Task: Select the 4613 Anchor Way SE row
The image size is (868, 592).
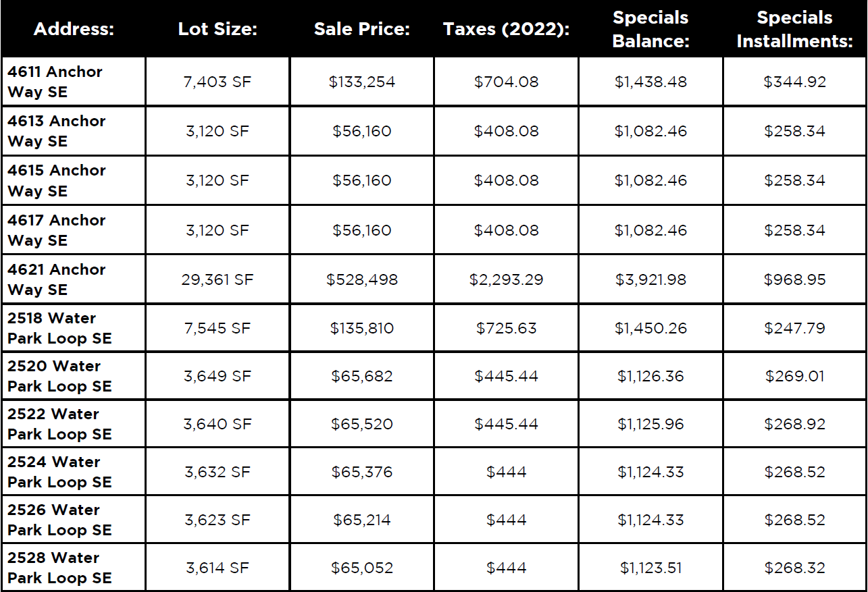Action: [x=57, y=131]
